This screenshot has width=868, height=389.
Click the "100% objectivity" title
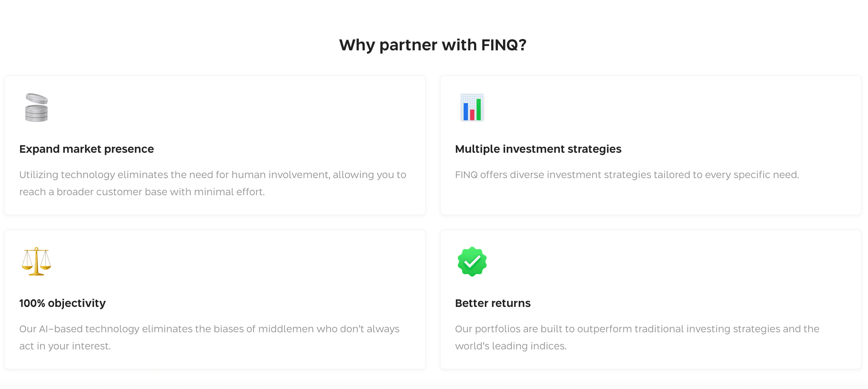[x=63, y=303]
